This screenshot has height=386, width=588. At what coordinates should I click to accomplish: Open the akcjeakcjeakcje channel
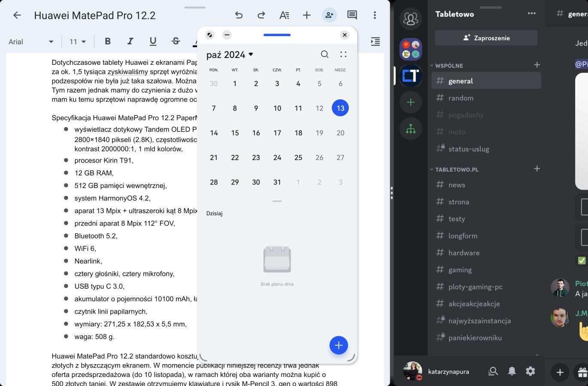(486, 304)
